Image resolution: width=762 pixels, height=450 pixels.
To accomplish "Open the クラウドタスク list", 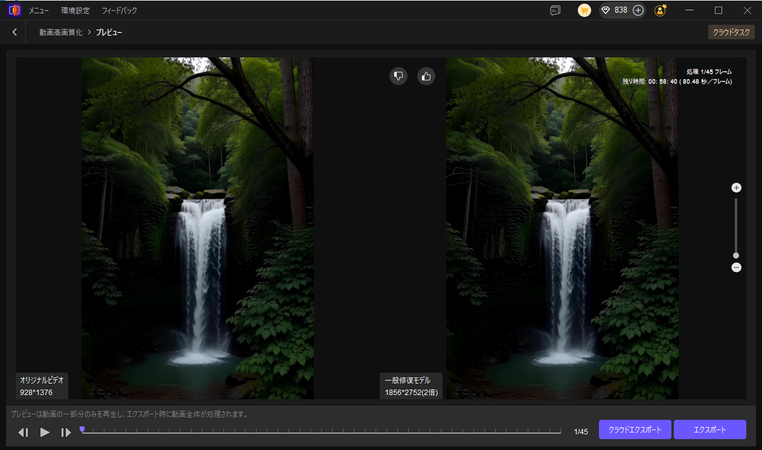I will tap(730, 32).
